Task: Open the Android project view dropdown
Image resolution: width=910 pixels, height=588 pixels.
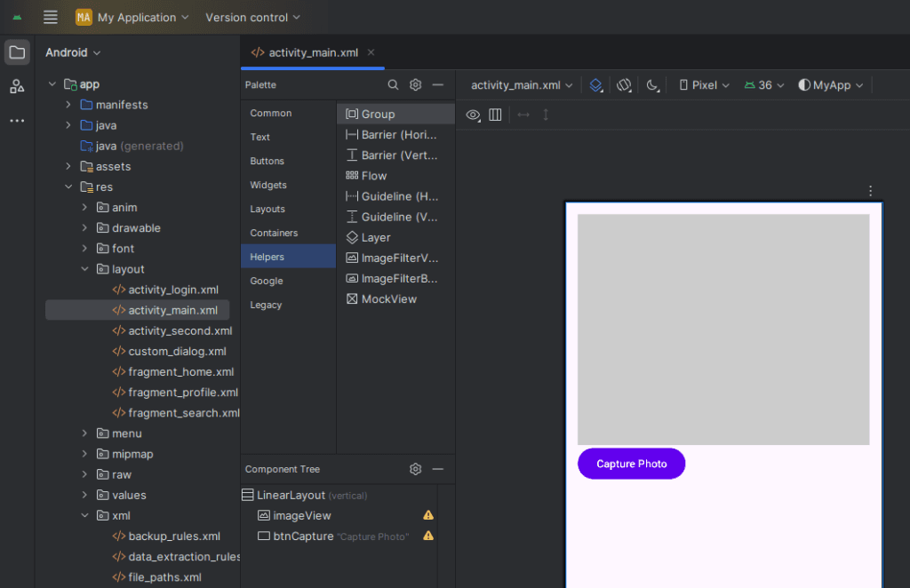Action: 73,52
